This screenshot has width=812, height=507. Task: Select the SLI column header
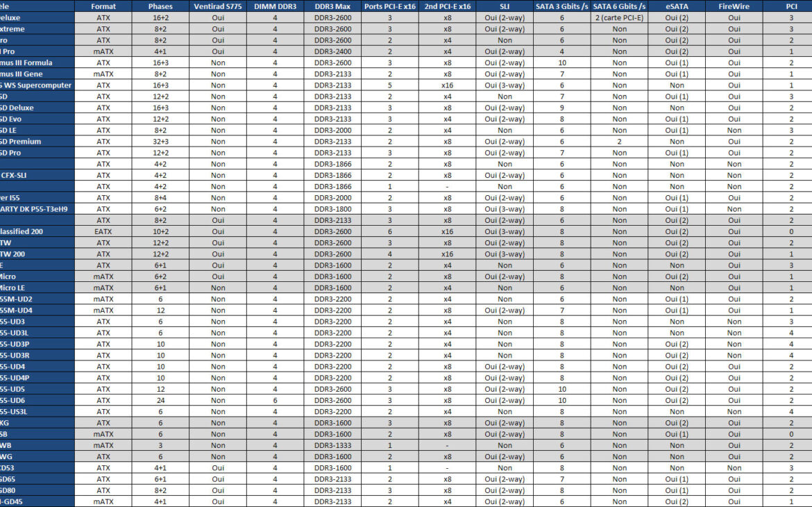click(x=504, y=6)
